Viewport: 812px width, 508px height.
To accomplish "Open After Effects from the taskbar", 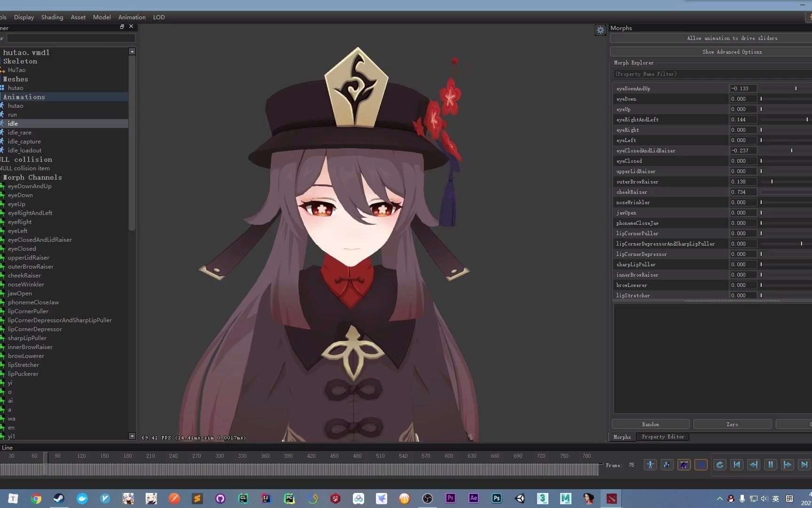I will point(474,499).
